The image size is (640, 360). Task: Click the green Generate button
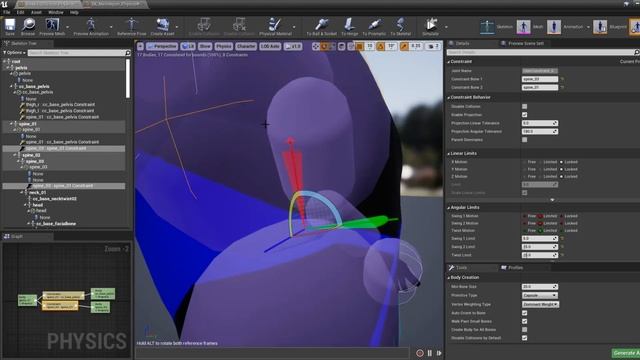(x=626, y=353)
